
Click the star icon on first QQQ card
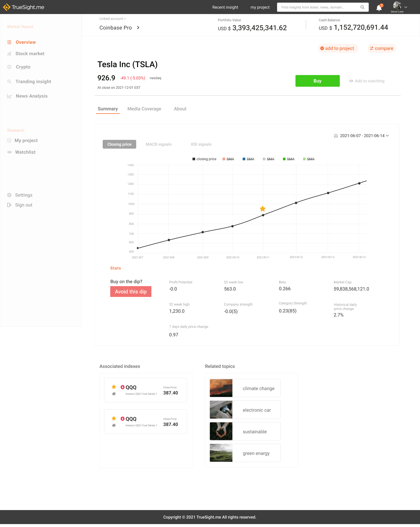114,387
